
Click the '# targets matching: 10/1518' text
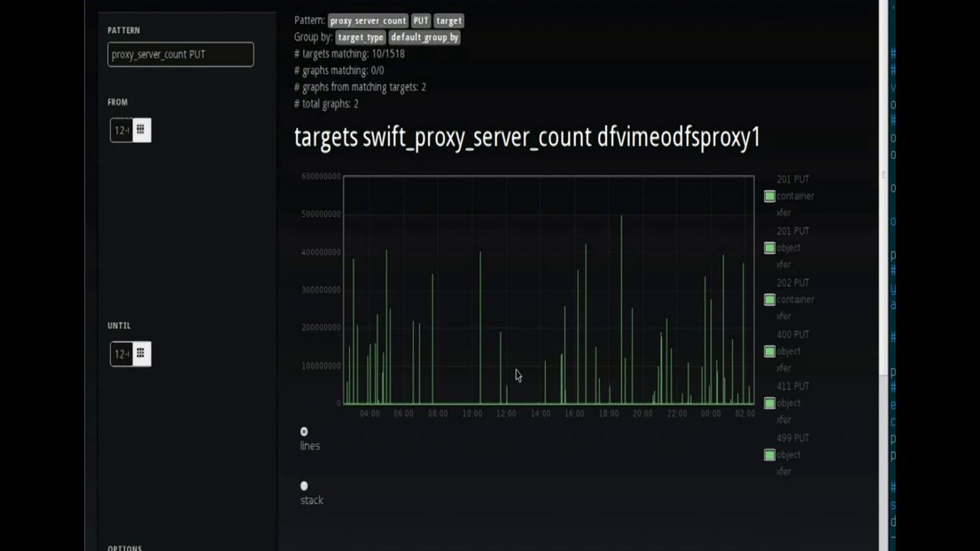[x=350, y=54]
